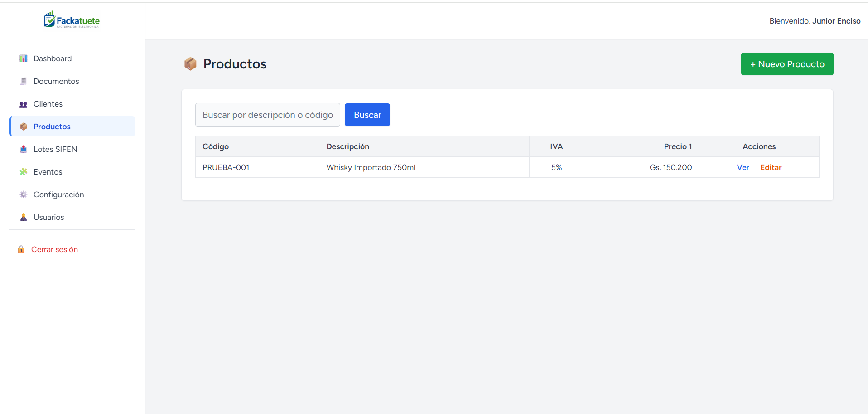Click the Dashboard bar chart icon
Screen dimensions: 868x414
[24, 58]
